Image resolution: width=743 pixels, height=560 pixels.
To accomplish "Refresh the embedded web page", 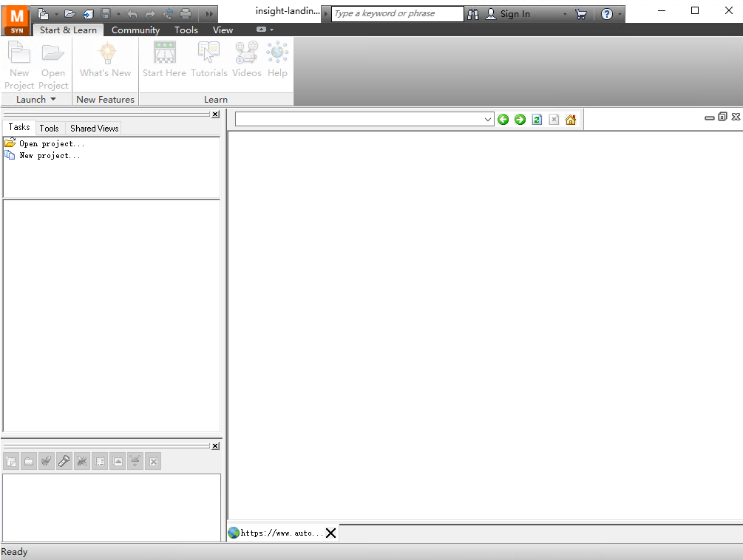I will coord(537,119).
